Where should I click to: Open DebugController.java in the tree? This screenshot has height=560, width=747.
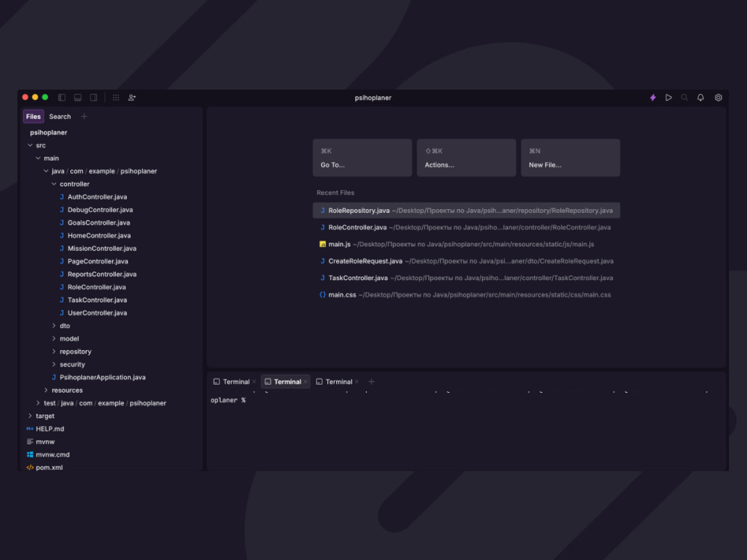click(100, 210)
